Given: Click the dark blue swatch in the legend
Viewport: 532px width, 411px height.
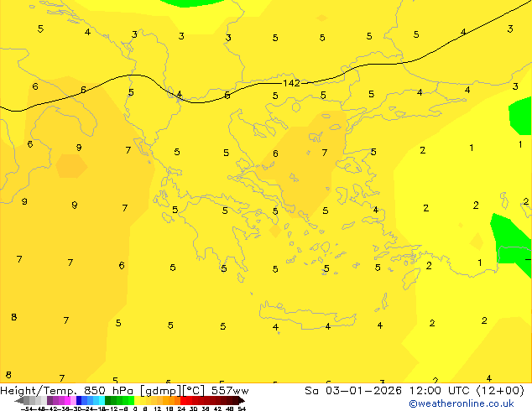Looking at the screenshot, I should pyautogui.click(x=79, y=400).
